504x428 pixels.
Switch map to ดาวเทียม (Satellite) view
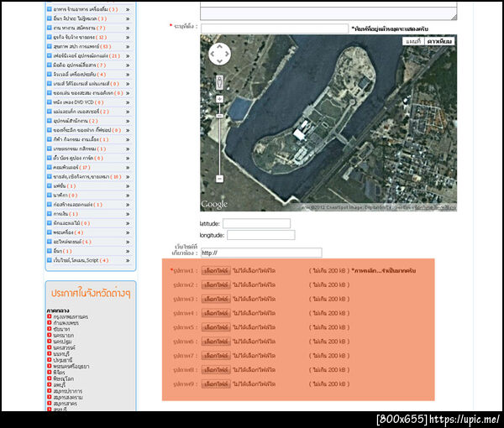(x=439, y=41)
